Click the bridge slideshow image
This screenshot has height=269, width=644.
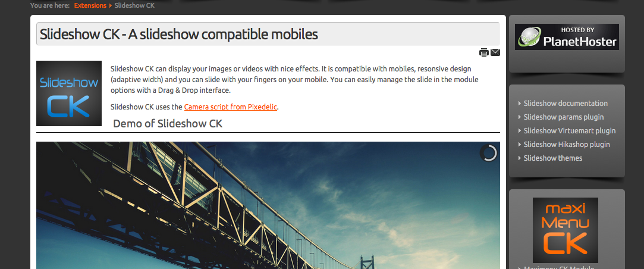click(x=268, y=205)
